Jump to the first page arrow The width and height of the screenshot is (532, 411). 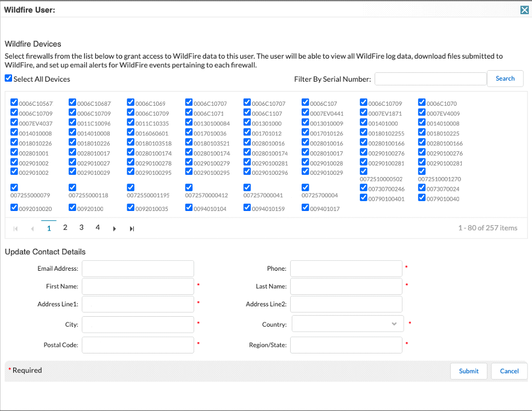click(x=15, y=229)
